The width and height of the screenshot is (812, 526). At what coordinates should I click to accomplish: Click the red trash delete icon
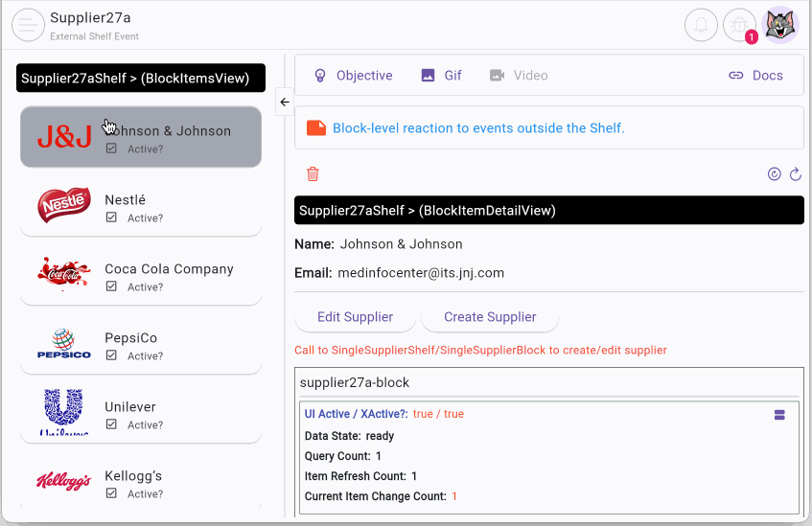313,173
